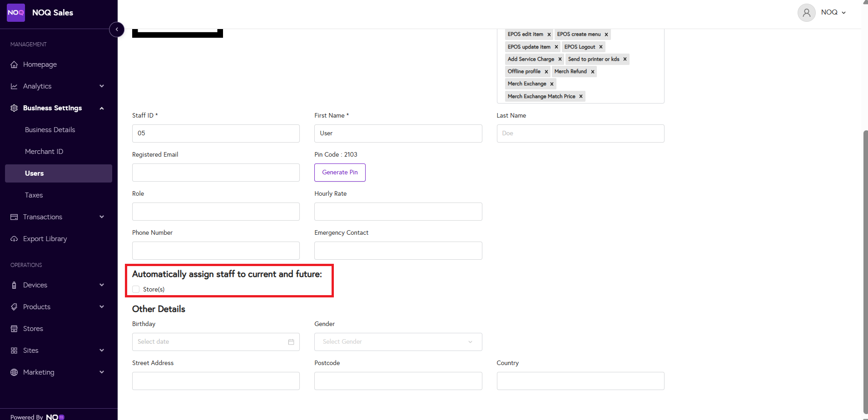Open the Homepage via its house icon
868x420 pixels.
coord(14,64)
